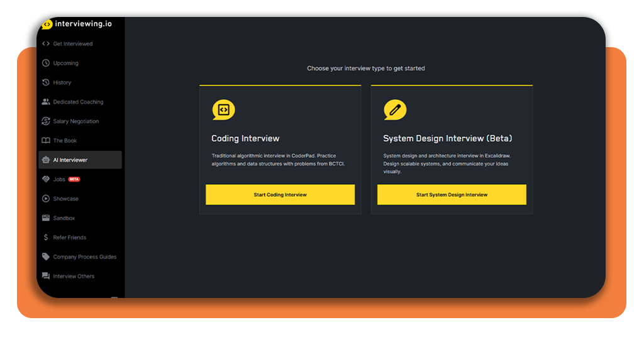This screenshot has width=644, height=337.
Task: Click the open book icon for The Book
Action: (x=46, y=141)
